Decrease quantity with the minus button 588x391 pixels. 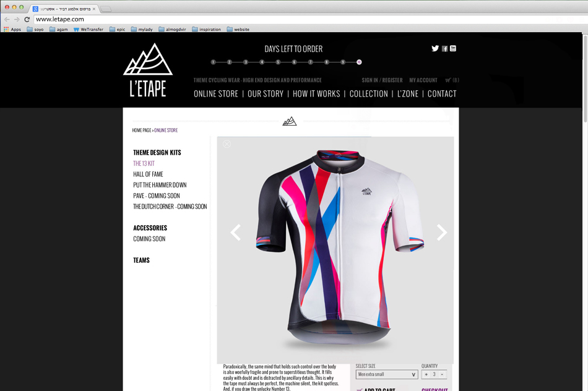[x=442, y=374]
